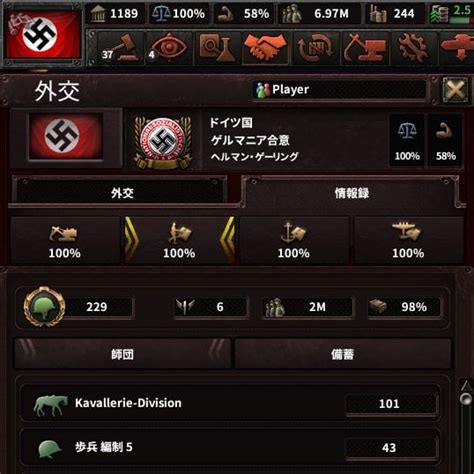This screenshot has width=474, height=474.
Task: Open the construction crane icon
Action: pyautogui.click(x=364, y=48)
